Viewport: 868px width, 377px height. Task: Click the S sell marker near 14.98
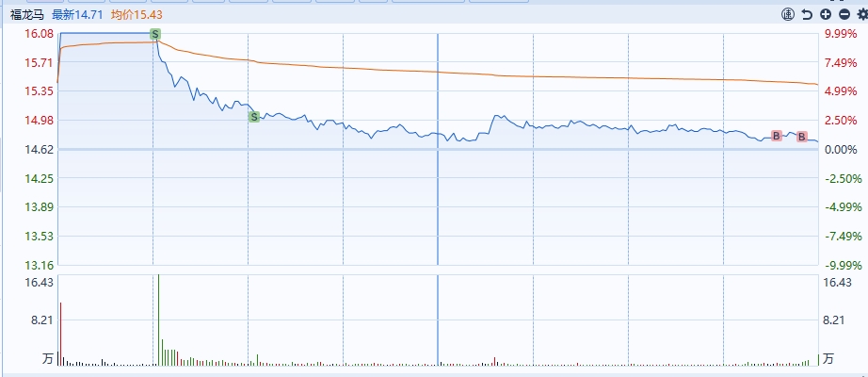[x=253, y=117]
